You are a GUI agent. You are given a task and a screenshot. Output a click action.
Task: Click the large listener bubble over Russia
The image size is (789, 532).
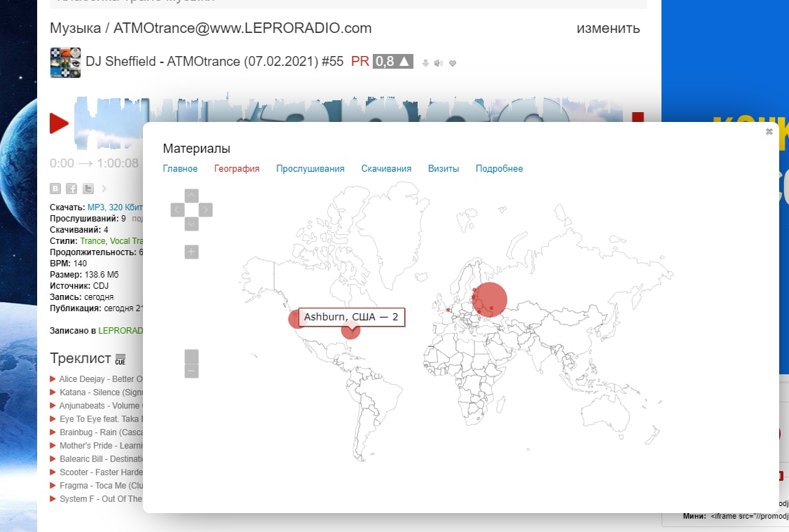[x=490, y=299]
